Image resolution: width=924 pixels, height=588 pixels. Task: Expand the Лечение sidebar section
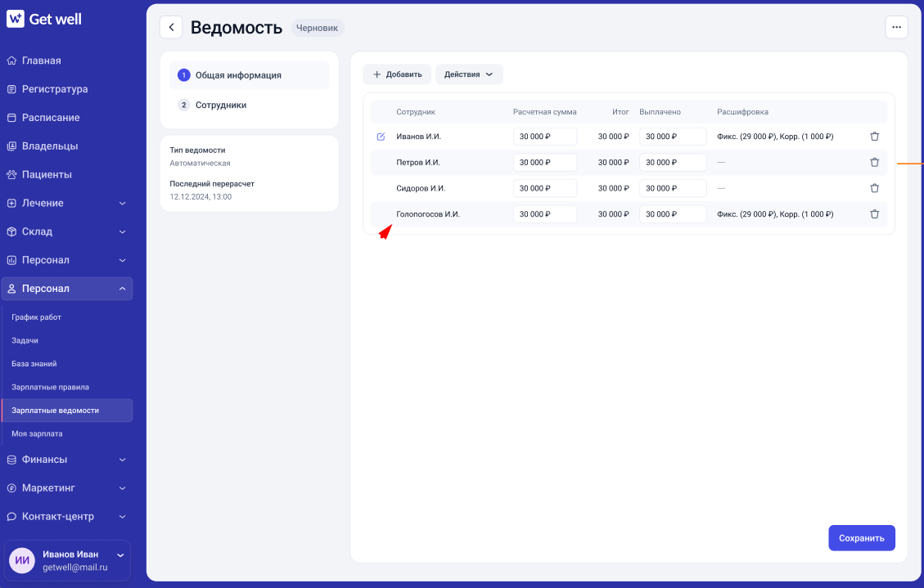click(66, 203)
